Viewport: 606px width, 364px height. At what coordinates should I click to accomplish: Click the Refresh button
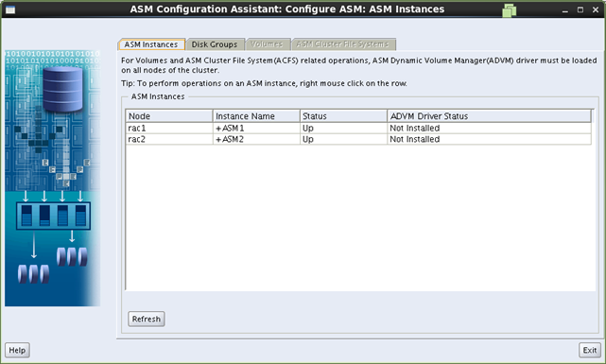tap(147, 320)
